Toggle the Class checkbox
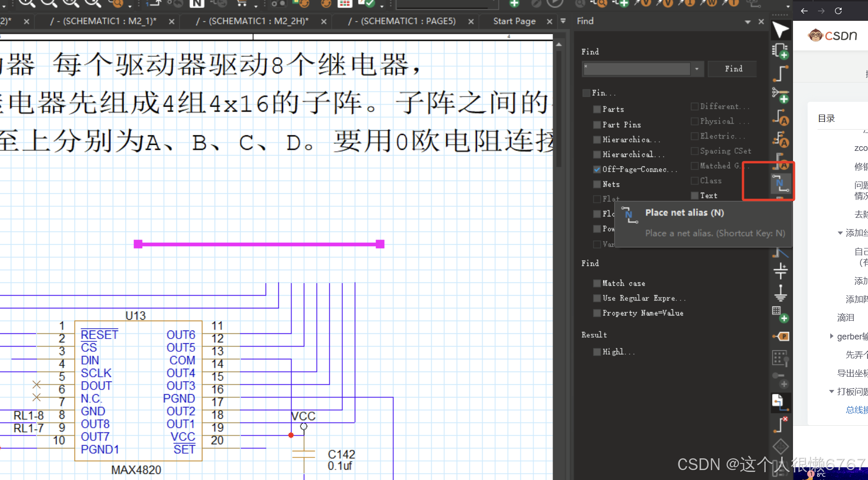 tap(694, 181)
